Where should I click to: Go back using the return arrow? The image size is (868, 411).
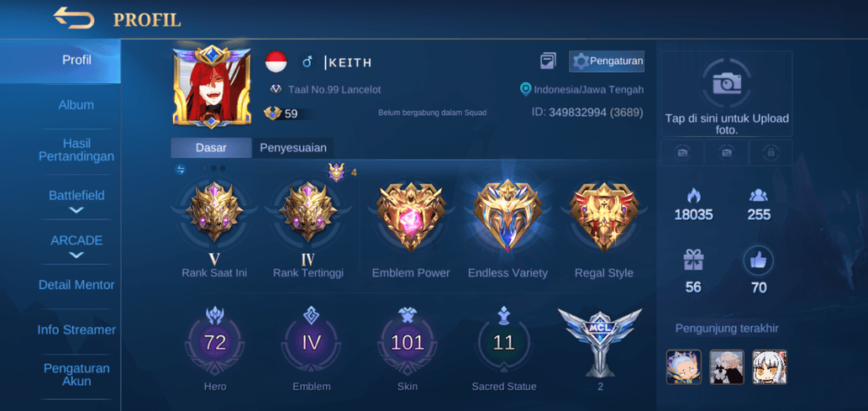pyautogui.click(x=74, y=18)
